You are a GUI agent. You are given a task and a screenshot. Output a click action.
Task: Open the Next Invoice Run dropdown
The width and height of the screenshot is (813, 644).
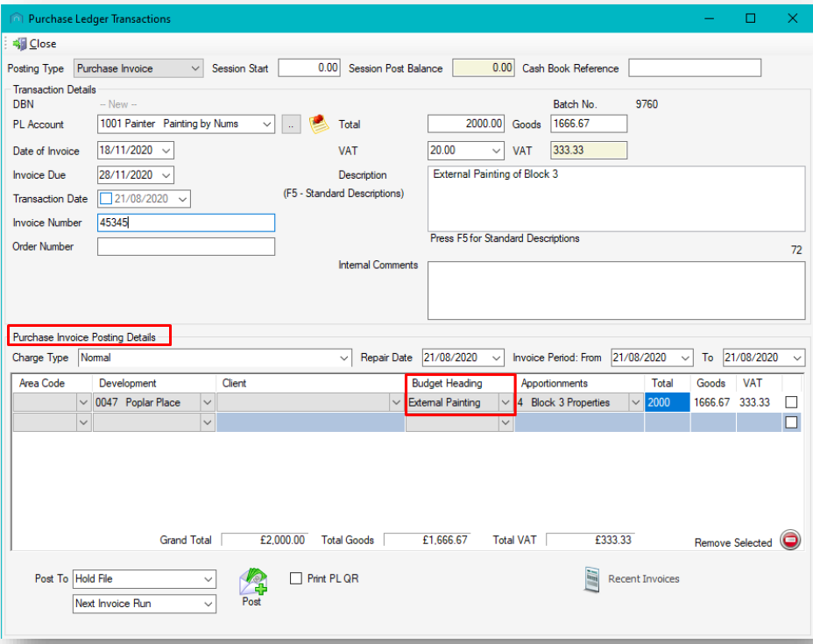(x=208, y=604)
